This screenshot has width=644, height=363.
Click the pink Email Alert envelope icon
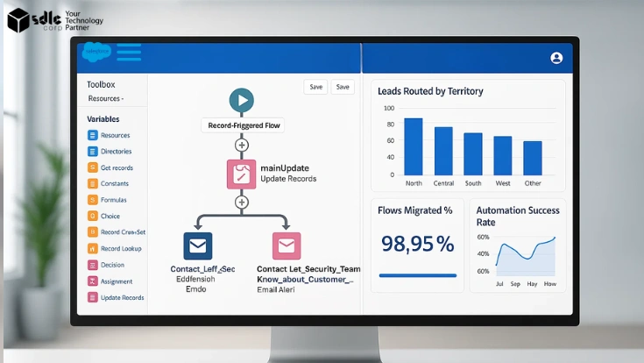point(287,246)
